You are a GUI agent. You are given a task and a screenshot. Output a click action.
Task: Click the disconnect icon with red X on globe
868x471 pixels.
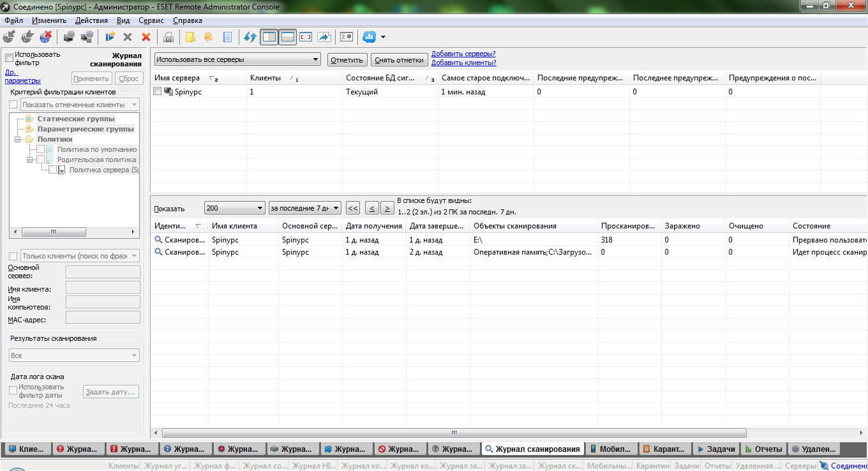pyautogui.click(x=45, y=37)
